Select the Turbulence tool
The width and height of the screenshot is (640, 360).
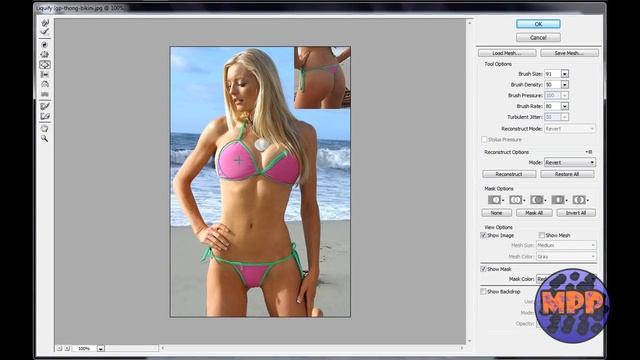pyautogui.click(x=45, y=94)
